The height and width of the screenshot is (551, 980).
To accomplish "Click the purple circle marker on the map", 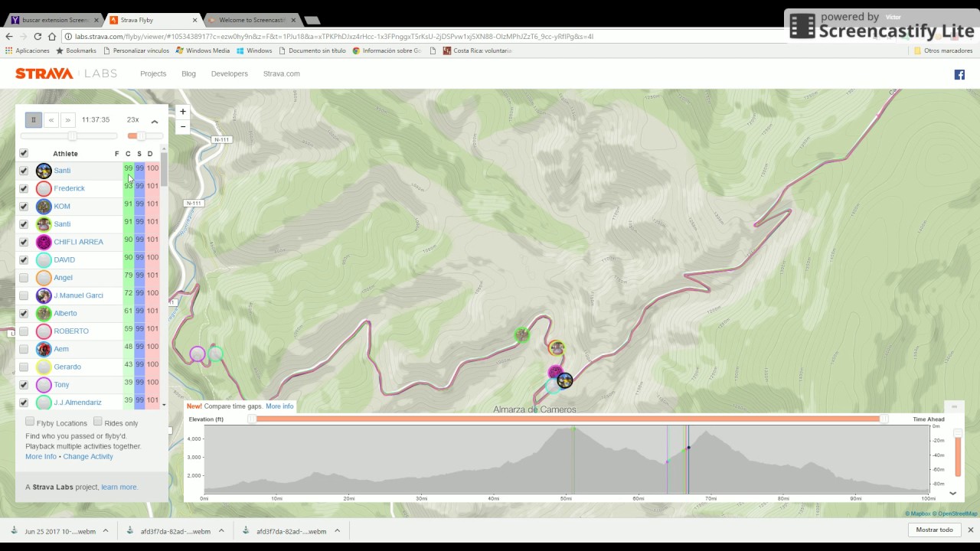I will (198, 354).
